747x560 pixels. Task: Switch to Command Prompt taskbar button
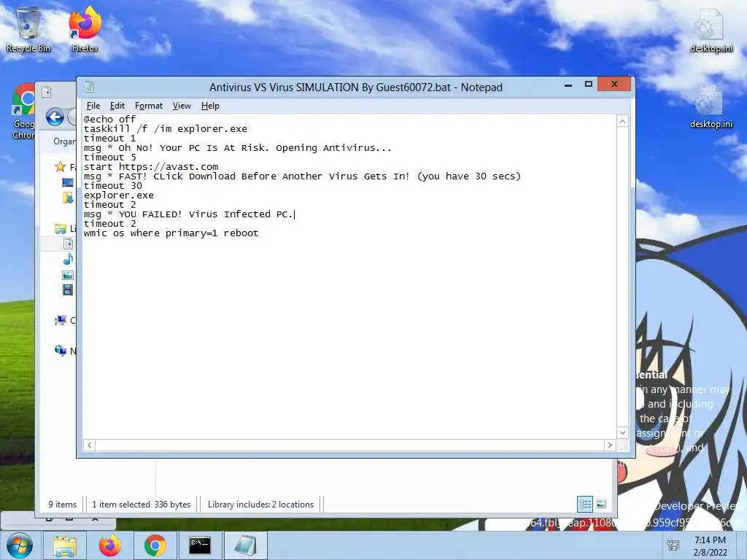pos(200,545)
